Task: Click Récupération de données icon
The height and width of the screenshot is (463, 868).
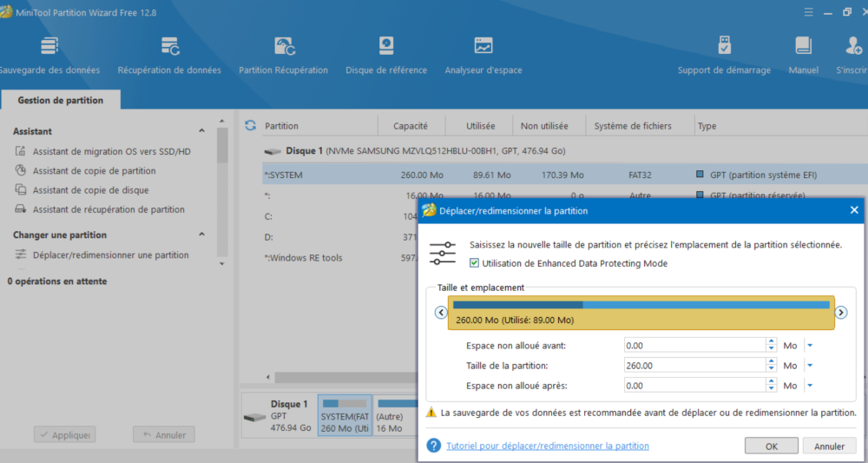Action: point(169,47)
